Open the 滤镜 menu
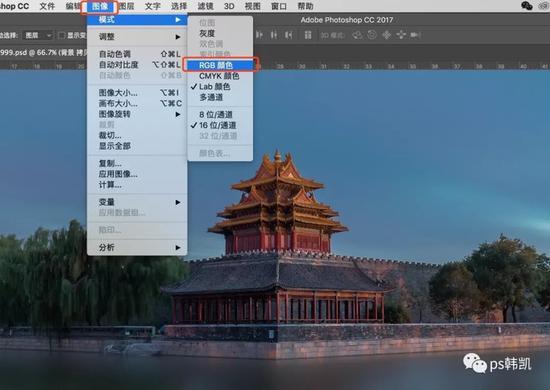 (205, 6)
